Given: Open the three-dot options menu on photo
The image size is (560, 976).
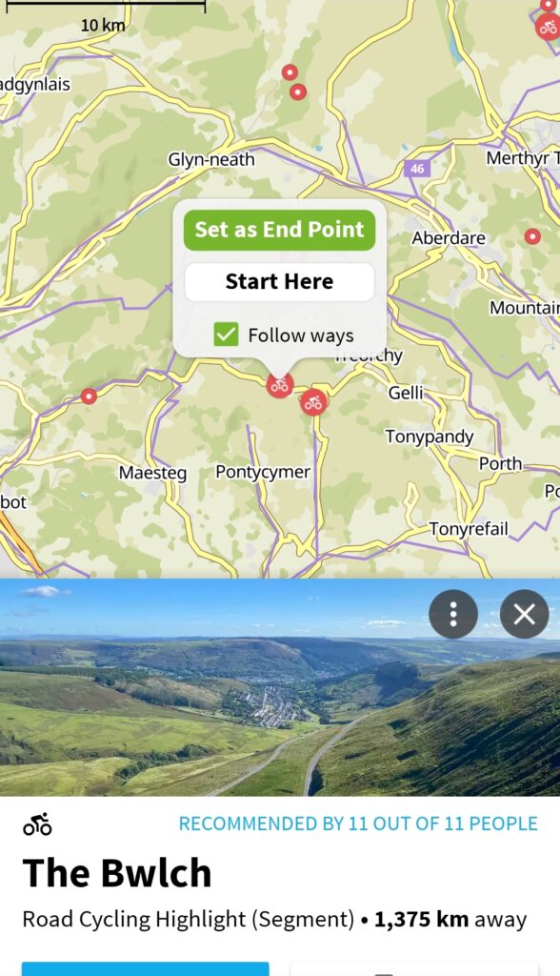Looking at the screenshot, I should tap(453, 614).
